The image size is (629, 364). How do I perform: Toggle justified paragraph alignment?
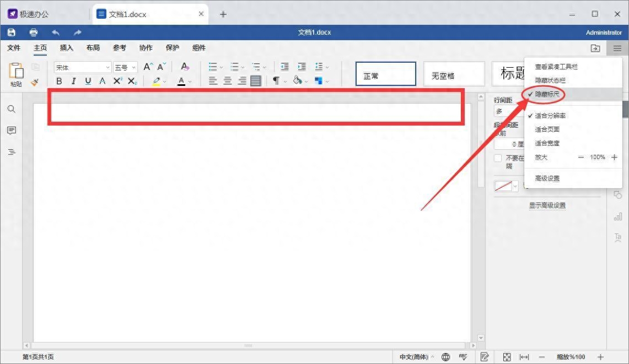point(256,81)
